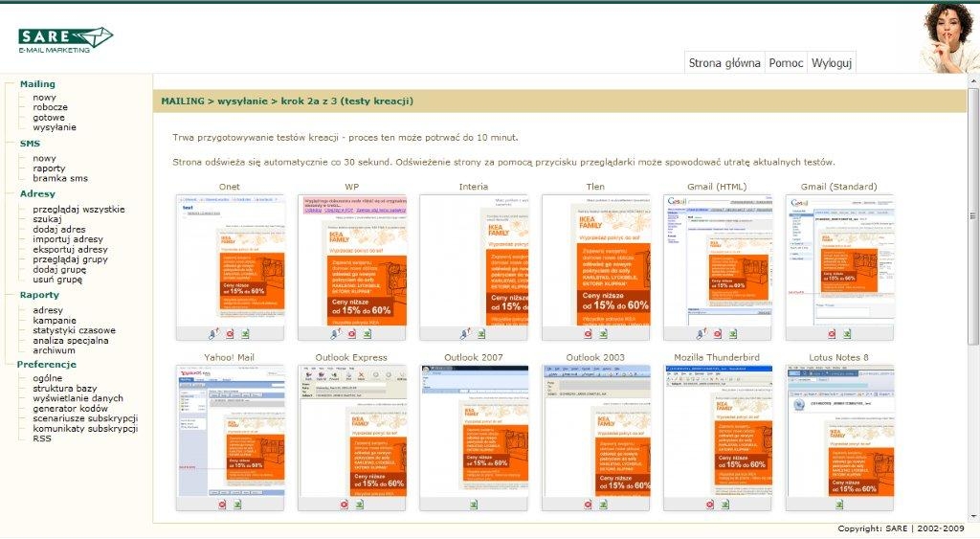Screen dimensions: 980x539
Task: Click the green icon under the Interia preview
Action: click(480, 333)
